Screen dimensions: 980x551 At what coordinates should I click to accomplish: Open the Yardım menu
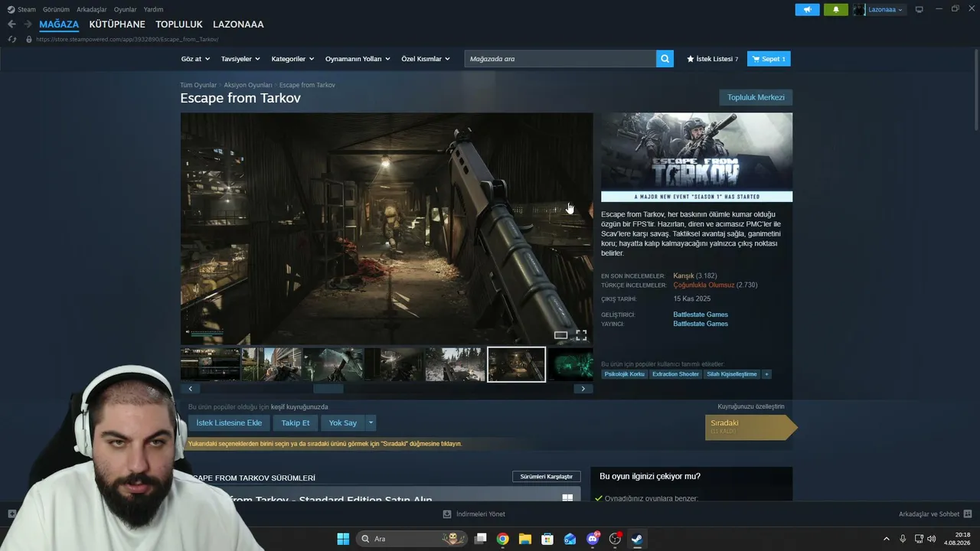(153, 9)
